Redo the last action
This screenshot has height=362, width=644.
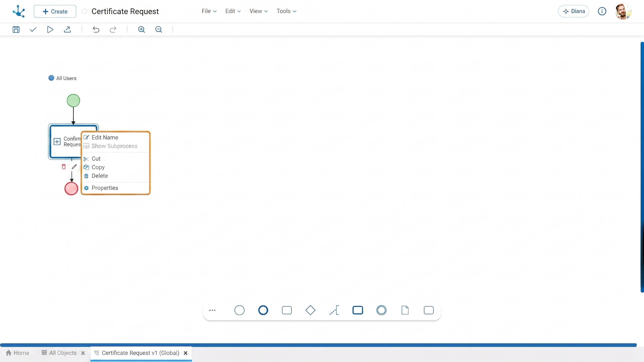pos(113,29)
